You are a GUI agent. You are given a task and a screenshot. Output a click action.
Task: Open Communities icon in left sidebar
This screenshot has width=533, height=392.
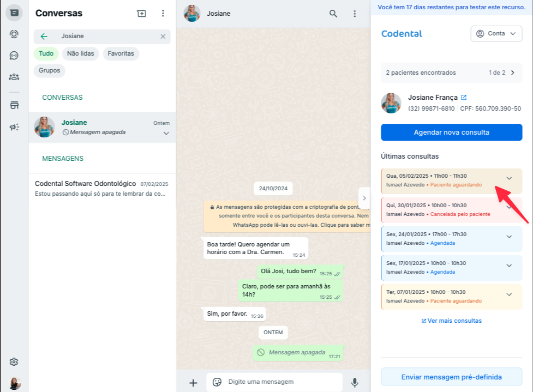pyautogui.click(x=14, y=77)
